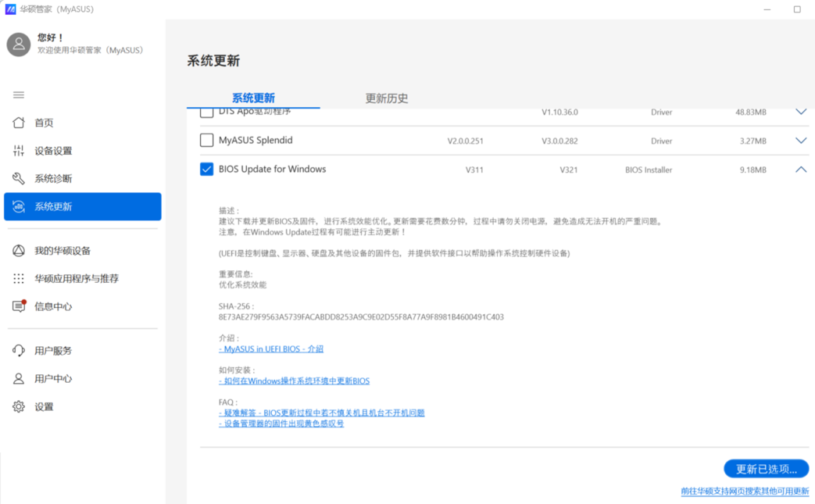
Task: Open 如何在Windows操作系统环境中更新BIOS link
Action: [x=294, y=381]
